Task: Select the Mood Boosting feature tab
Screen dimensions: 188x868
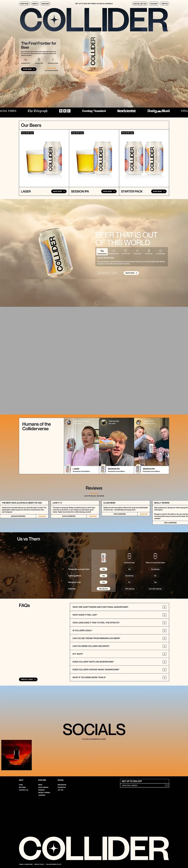Action: (102, 252)
